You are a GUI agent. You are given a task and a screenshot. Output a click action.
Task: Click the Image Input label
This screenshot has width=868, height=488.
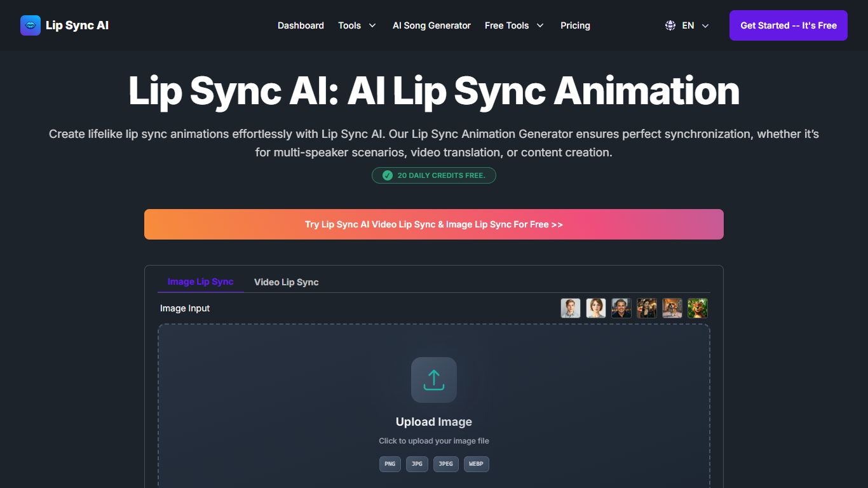tap(185, 308)
